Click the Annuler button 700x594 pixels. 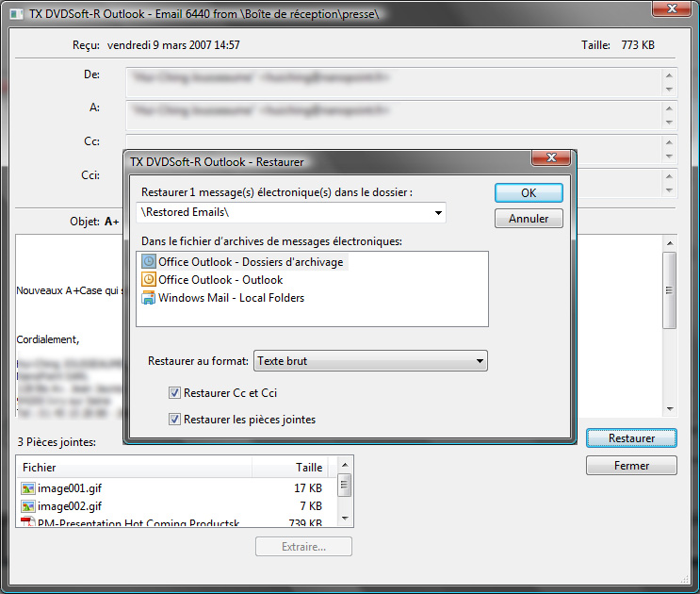[529, 219]
